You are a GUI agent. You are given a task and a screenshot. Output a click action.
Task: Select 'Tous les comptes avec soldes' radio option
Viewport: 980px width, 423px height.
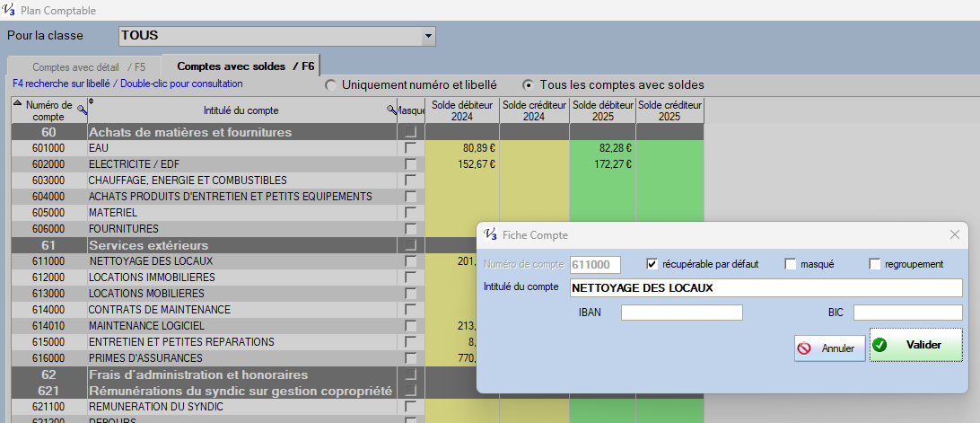tap(529, 85)
